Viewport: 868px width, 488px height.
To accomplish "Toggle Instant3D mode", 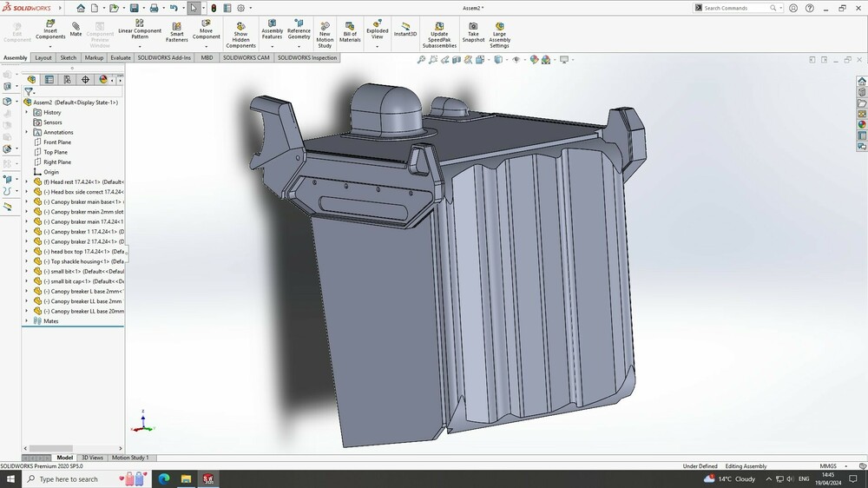I will pos(405,29).
